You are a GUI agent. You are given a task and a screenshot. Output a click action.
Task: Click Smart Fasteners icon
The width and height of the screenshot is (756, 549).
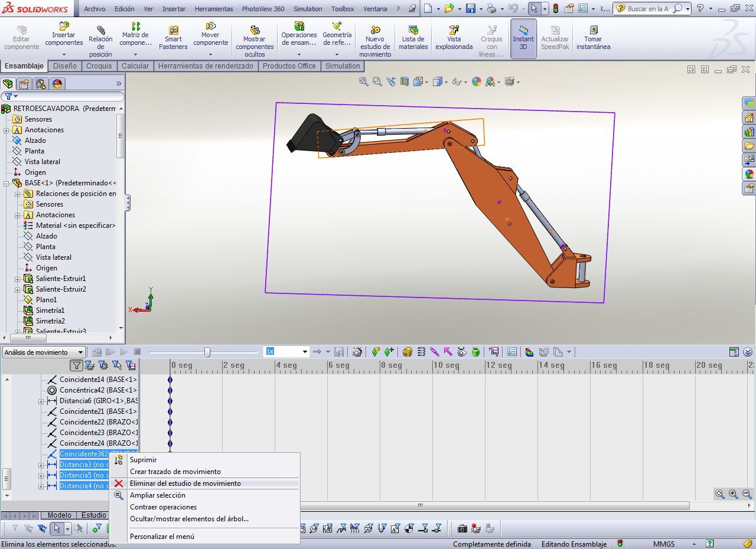pyautogui.click(x=173, y=37)
